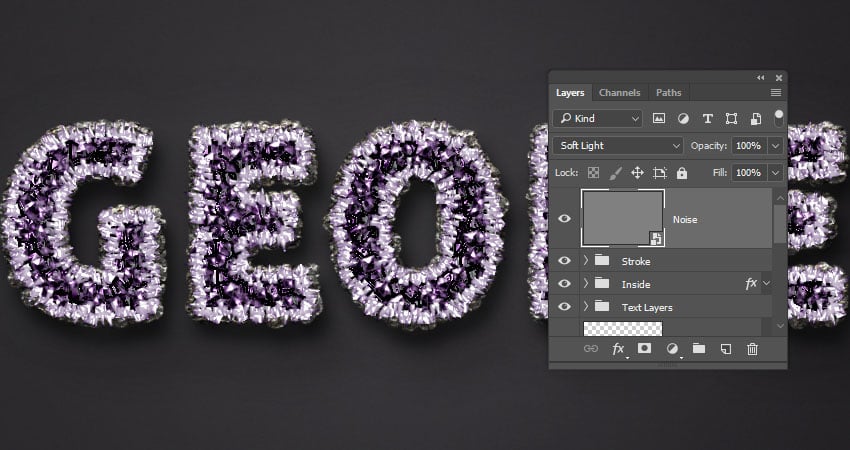Click scroll down arrow in layers list
Viewport: 850px width, 450px height.
tap(781, 326)
